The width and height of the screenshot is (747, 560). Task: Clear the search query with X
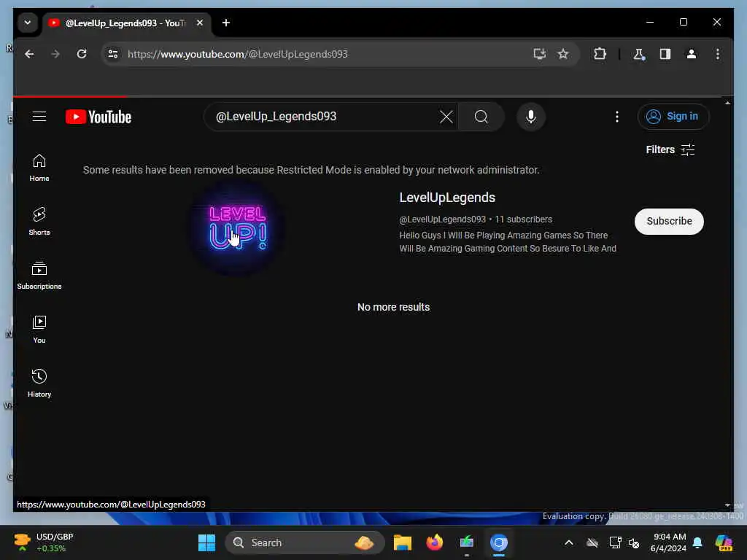446,117
